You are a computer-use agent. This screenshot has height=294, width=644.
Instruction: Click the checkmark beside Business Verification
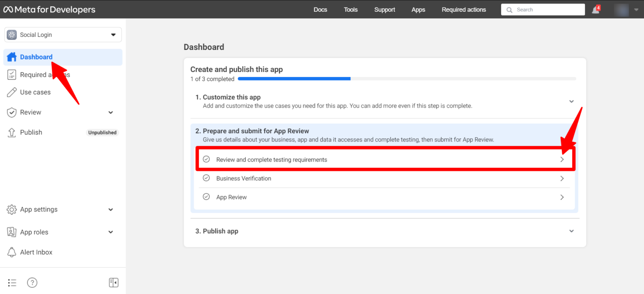click(206, 178)
